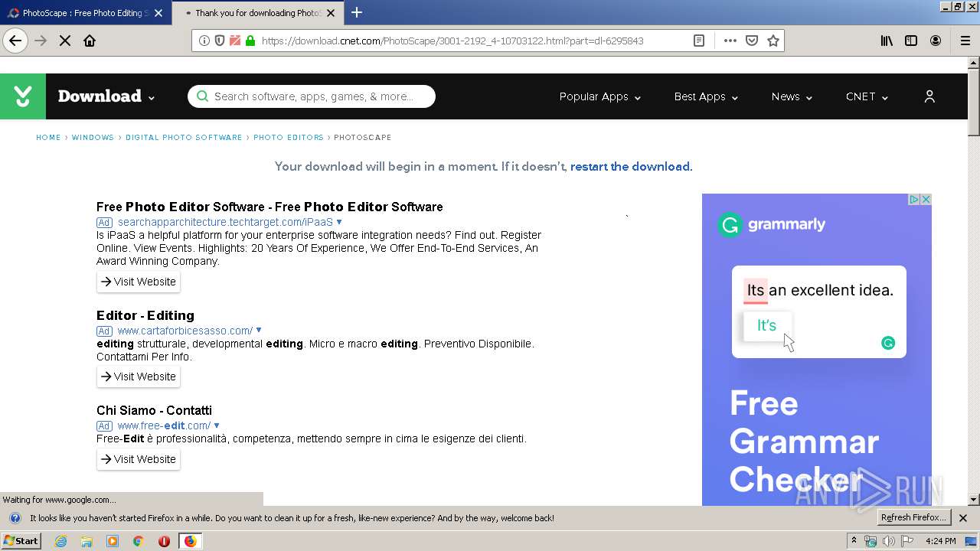
Task: Open volume speaker icon in system tray
Action: tap(888, 541)
